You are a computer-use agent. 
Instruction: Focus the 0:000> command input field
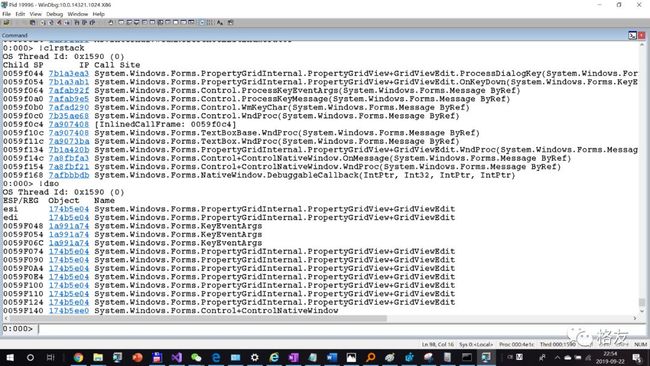point(342,329)
